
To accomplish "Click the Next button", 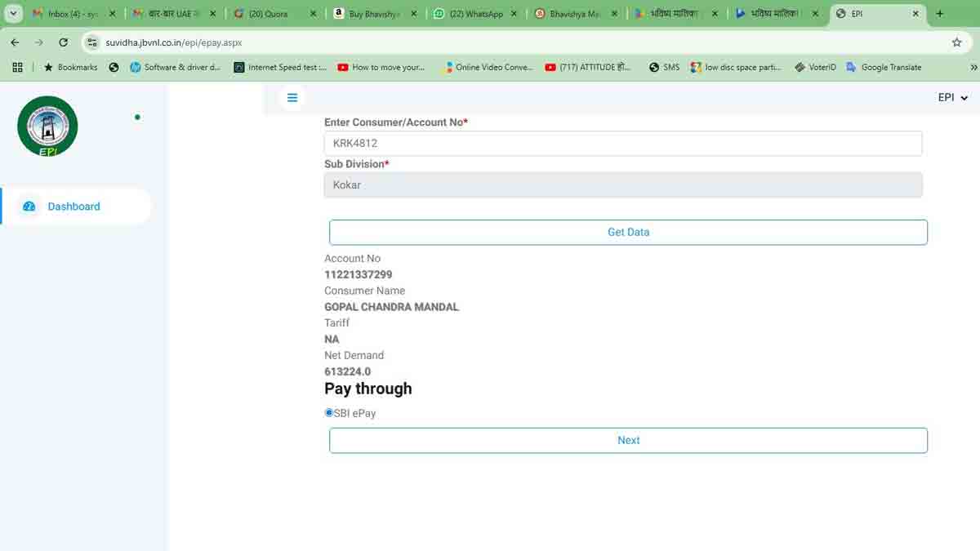I will click(628, 440).
